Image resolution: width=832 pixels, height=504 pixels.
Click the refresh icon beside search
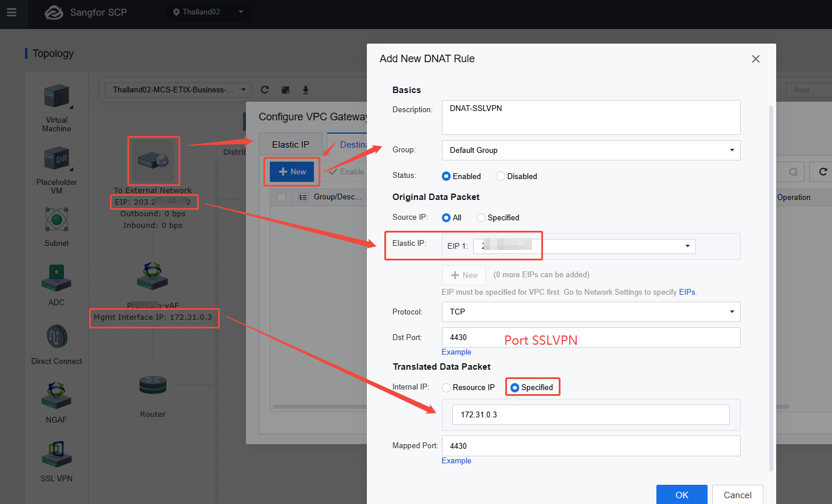(823, 171)
